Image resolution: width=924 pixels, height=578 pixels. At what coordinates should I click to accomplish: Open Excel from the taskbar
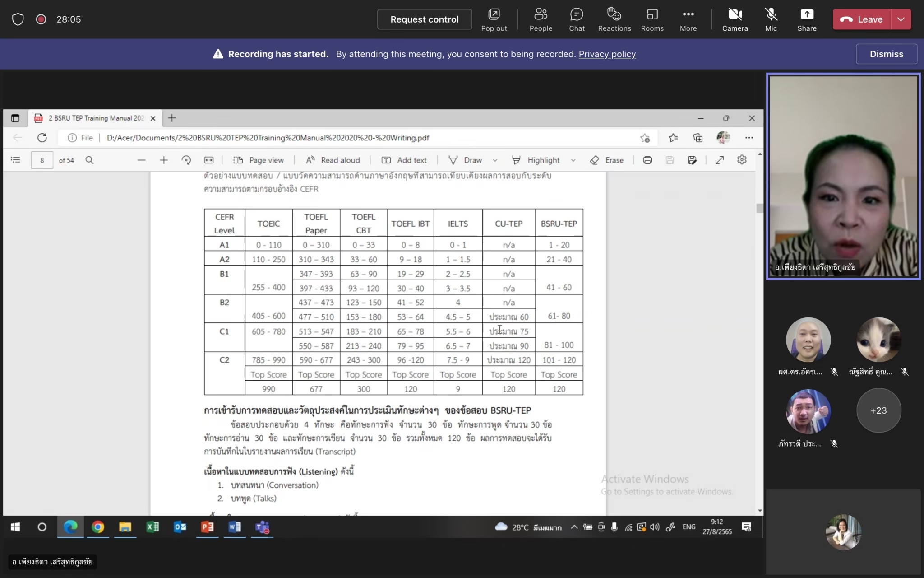point(152,527)
